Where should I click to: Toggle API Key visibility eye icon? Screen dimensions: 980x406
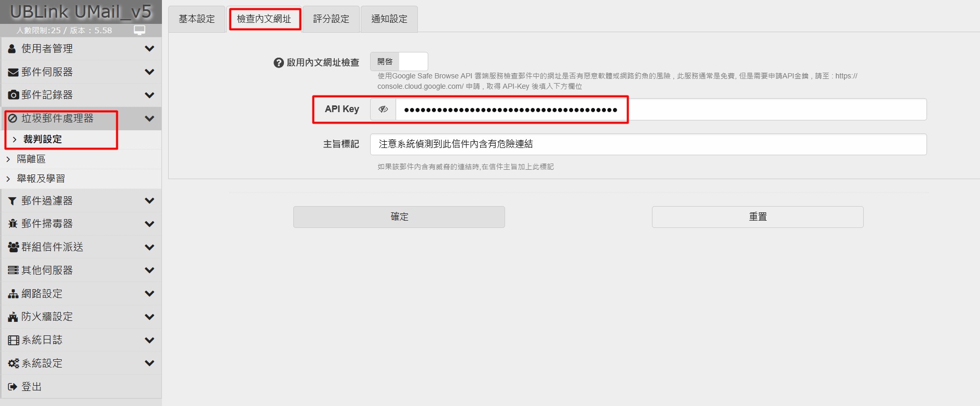(383, 110)
